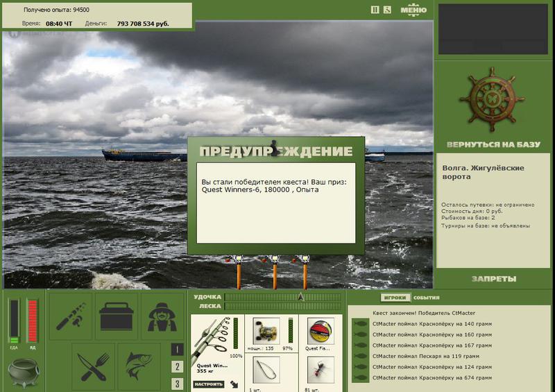
Task: Click the Quest Fis... line spool thumbnail
Action: (321, 331)
